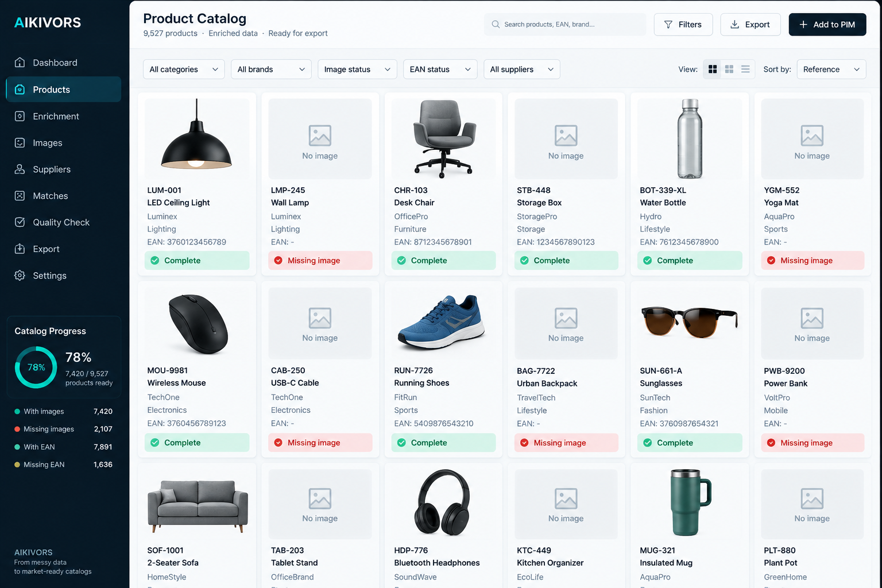Click the AIKIVORS logo

point(48,23)
